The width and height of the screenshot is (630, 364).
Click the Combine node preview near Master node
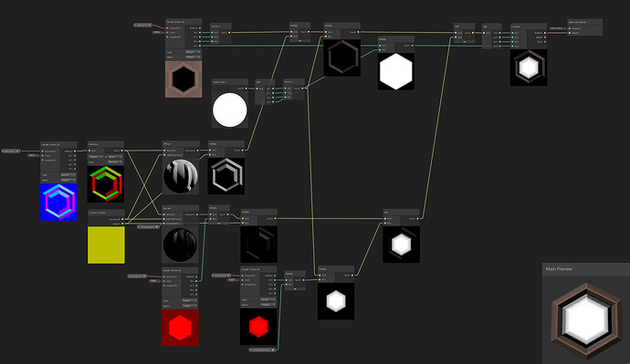coord(529,68)
